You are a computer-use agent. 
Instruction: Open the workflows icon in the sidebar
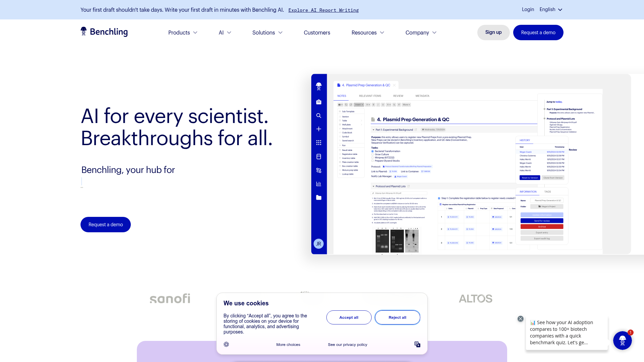pos(319,170)
